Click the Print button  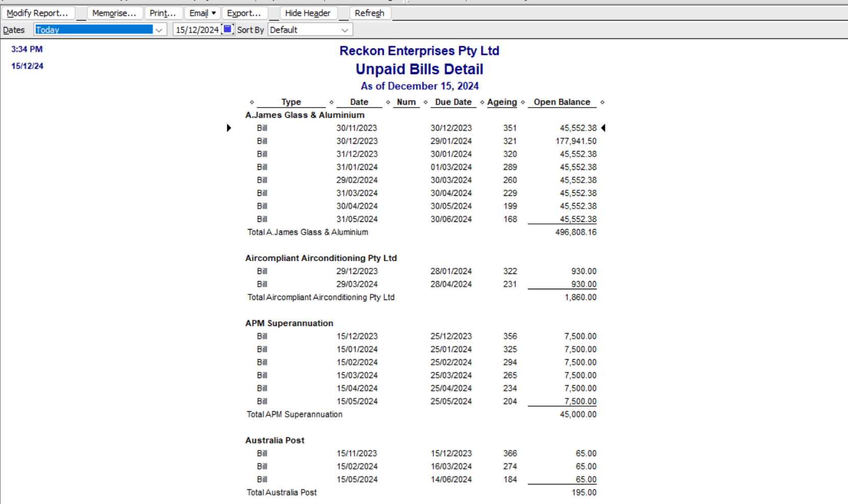coord(163,13)
